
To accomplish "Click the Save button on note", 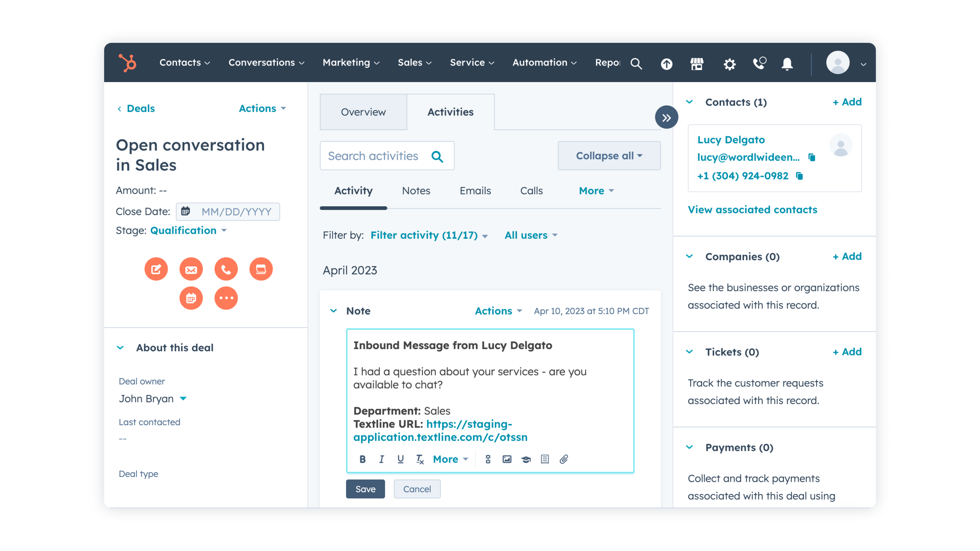I will point(365,489).
